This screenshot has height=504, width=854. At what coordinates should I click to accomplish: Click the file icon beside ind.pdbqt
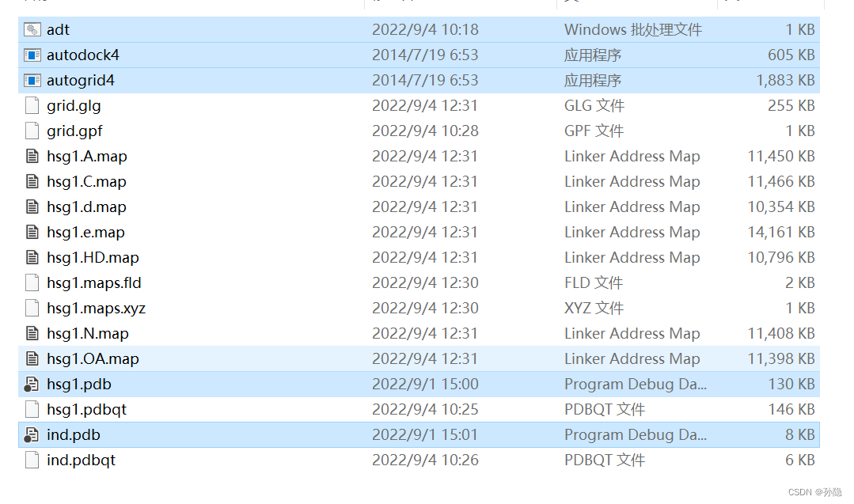point(32,460)
